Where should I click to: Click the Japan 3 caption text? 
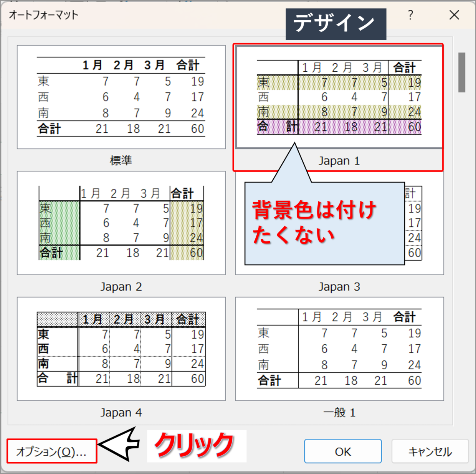339,286
